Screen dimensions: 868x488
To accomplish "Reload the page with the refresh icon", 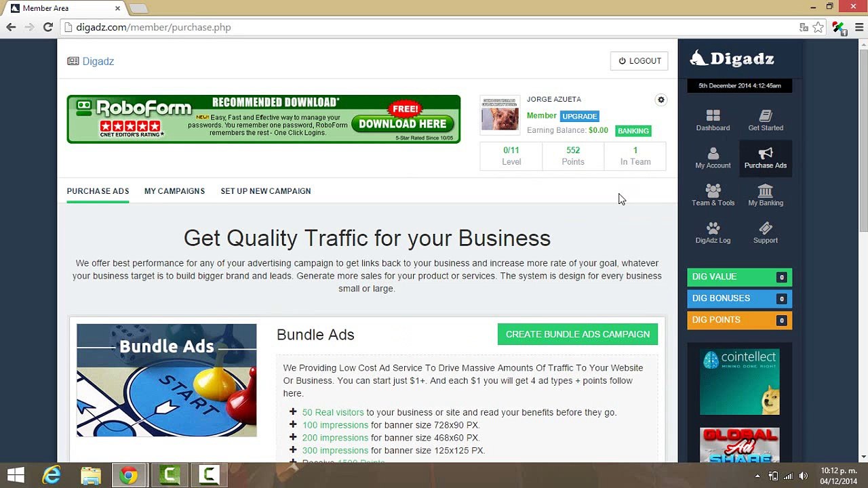I will 48,27.
